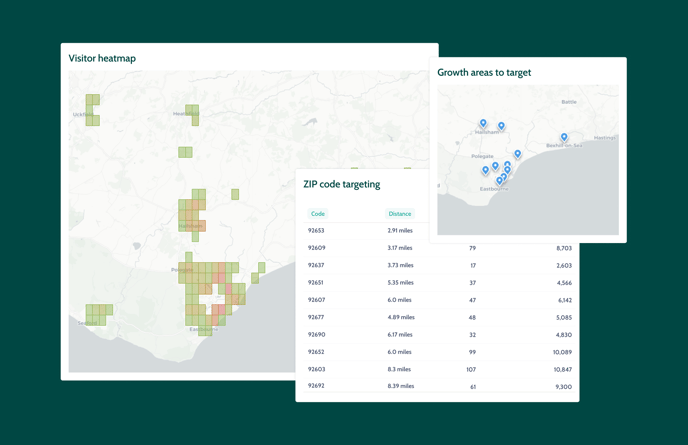Click the 6.0 miles cell in the 92652 row
The width and height of the screenshot is (688, 445).
pos(400,352)
